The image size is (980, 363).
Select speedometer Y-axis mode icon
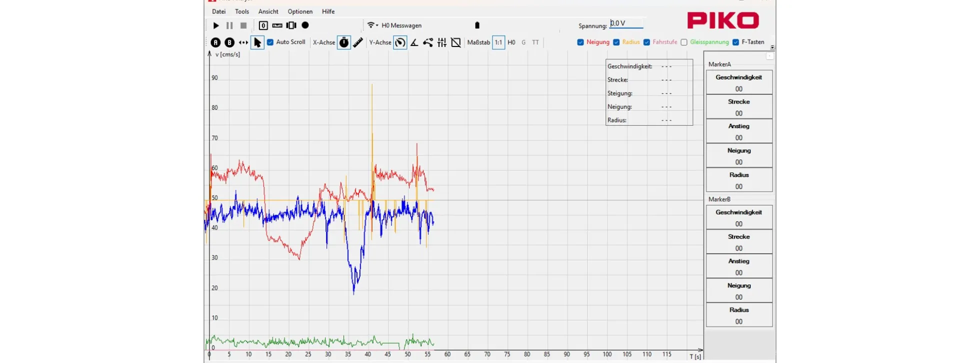point(400,42)
